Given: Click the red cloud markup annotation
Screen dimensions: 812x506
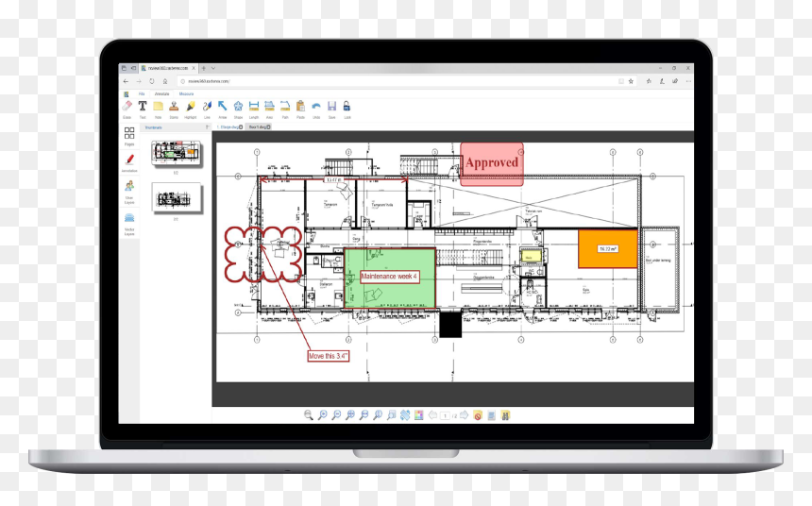Looking at the screenshot, I should tap(263, 254).
